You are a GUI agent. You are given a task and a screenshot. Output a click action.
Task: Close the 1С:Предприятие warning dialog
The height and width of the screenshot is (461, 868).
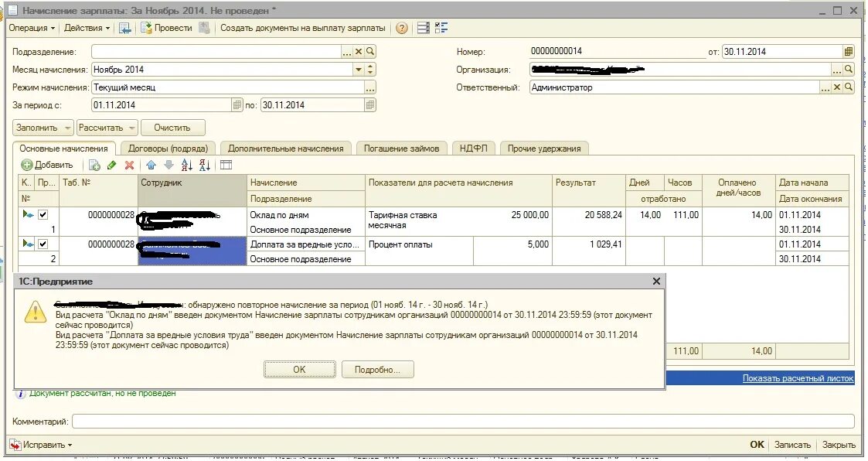(x=656, y=282)
